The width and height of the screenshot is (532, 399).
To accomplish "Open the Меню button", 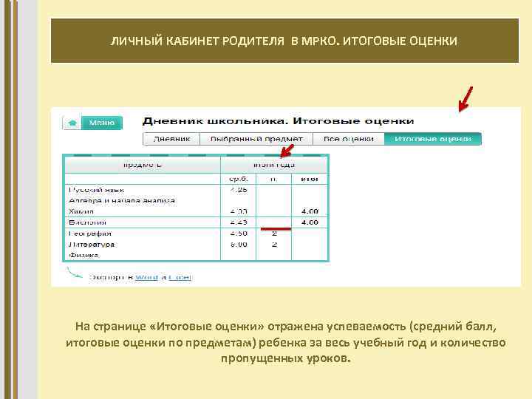I will 102,123.
